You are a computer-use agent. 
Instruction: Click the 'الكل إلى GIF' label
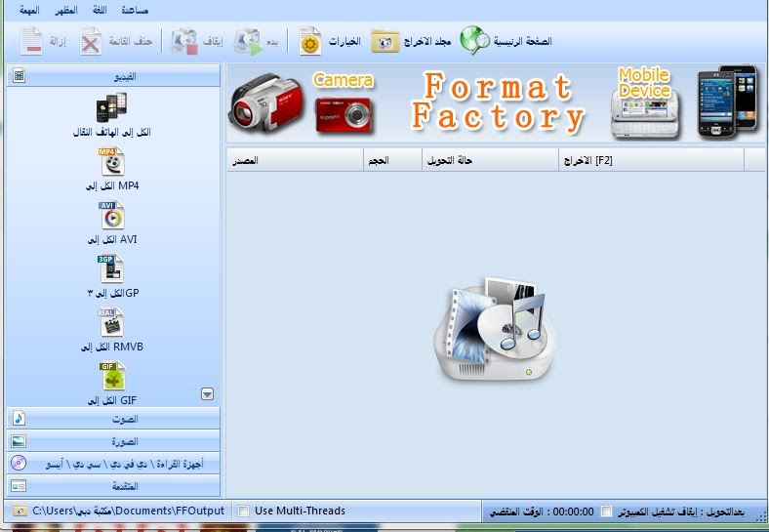[x=112, y=400]
